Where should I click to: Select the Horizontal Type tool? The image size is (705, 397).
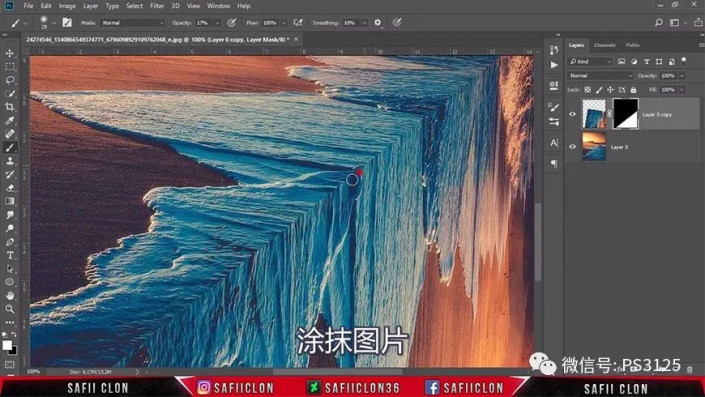click(x=9, y=255)
